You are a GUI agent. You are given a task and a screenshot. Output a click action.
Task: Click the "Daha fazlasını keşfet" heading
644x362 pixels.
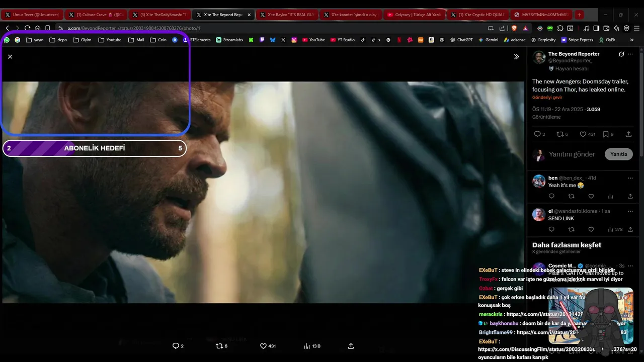point(567,245)
